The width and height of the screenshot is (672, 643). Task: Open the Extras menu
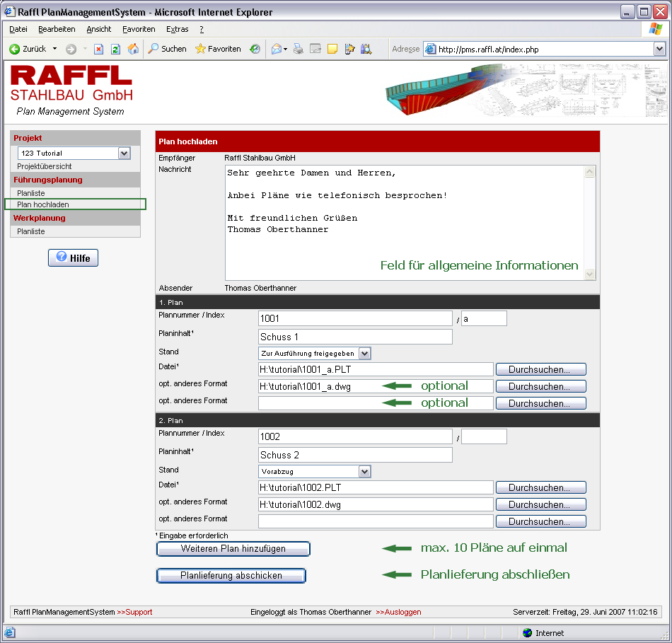[177, 29]
